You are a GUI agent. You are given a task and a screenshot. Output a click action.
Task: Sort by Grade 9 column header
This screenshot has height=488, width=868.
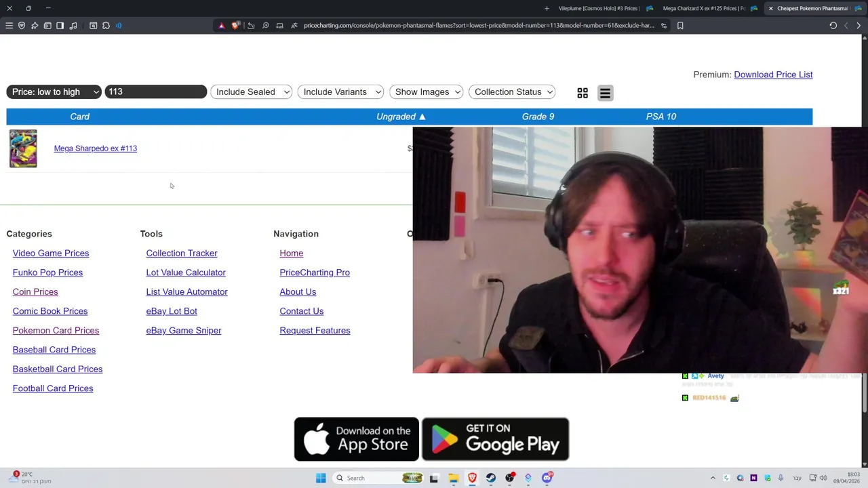coord(538,117)
